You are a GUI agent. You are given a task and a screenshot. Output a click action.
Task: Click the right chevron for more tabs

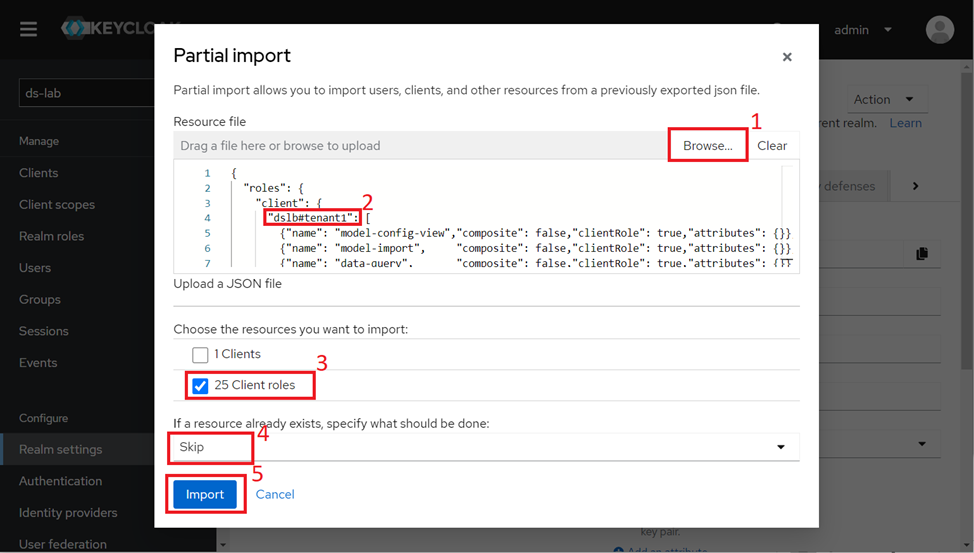[x=915, y=186]
